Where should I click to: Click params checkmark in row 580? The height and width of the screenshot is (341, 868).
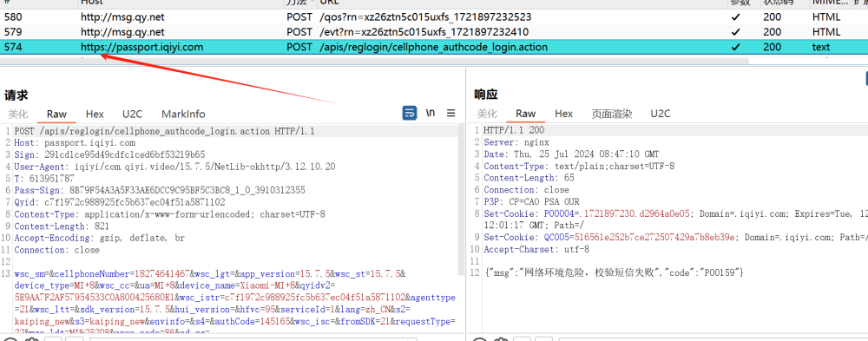click(x=735, y=17)
